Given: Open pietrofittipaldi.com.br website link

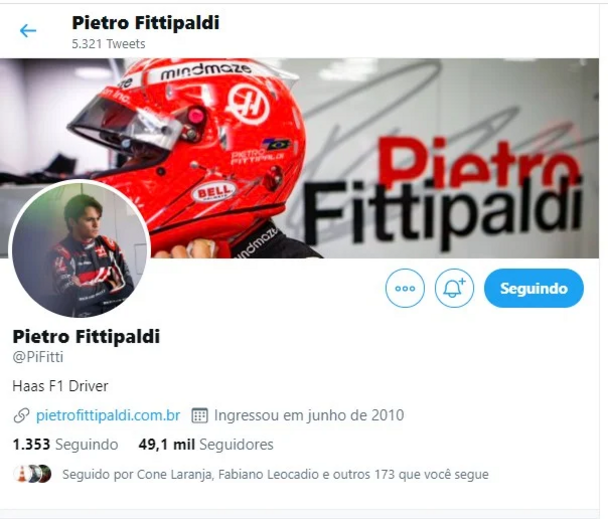Looking at the screenshot, I should tap(108, 415).
